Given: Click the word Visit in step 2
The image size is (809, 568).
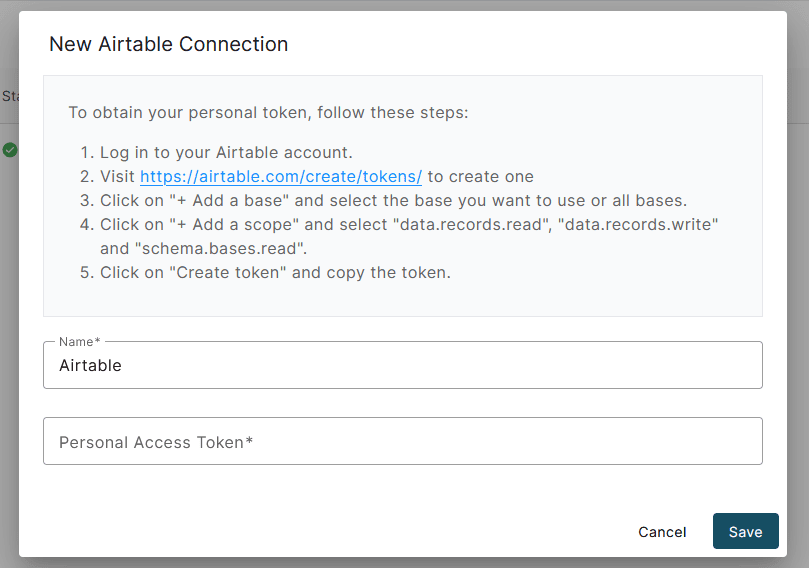Looking at the screenshot, I should (117, 176).
